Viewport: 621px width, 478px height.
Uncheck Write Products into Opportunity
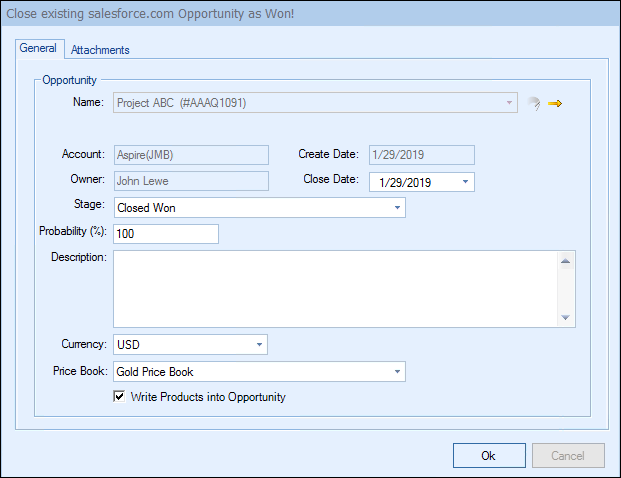click(121, 397)
